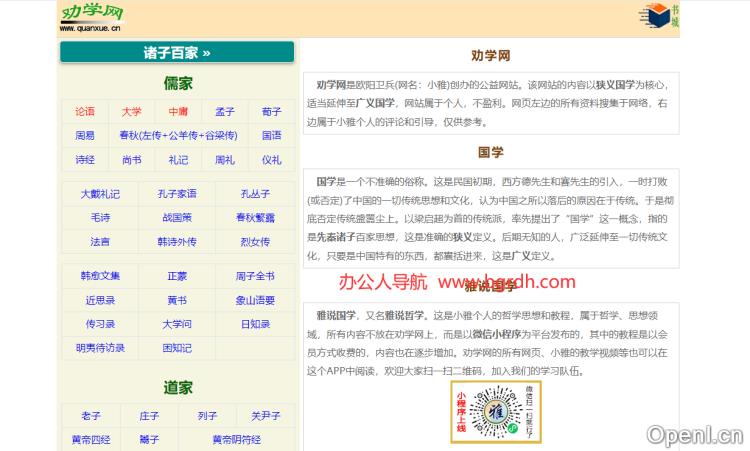Open the 周易 link
This screenshot has height=451, width=750.
(x=85, y=135)
